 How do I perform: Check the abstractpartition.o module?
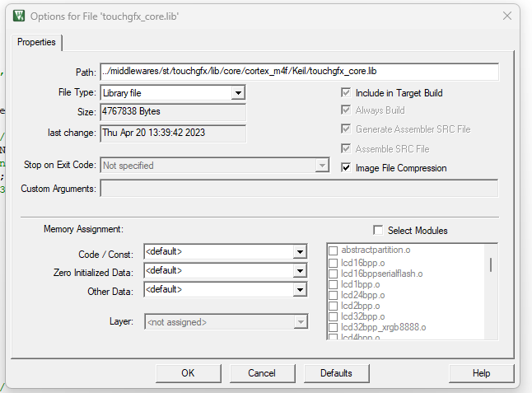pyautogui.click(x=334, y=250)
